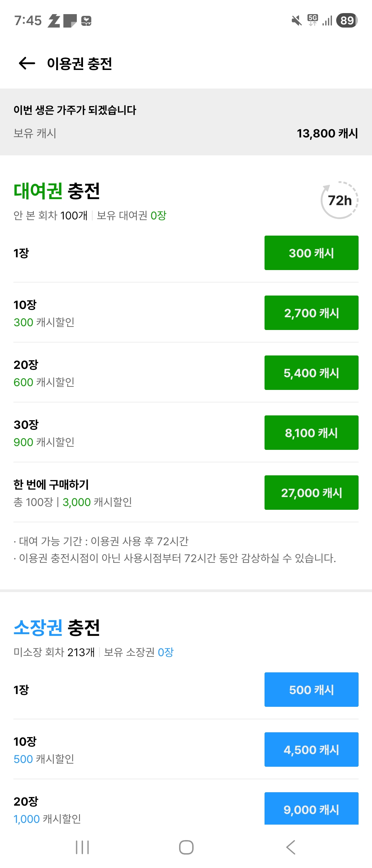Screen dimensions: 372x868
Task: Tap the back arrow in the header
Action: (27, 63)
